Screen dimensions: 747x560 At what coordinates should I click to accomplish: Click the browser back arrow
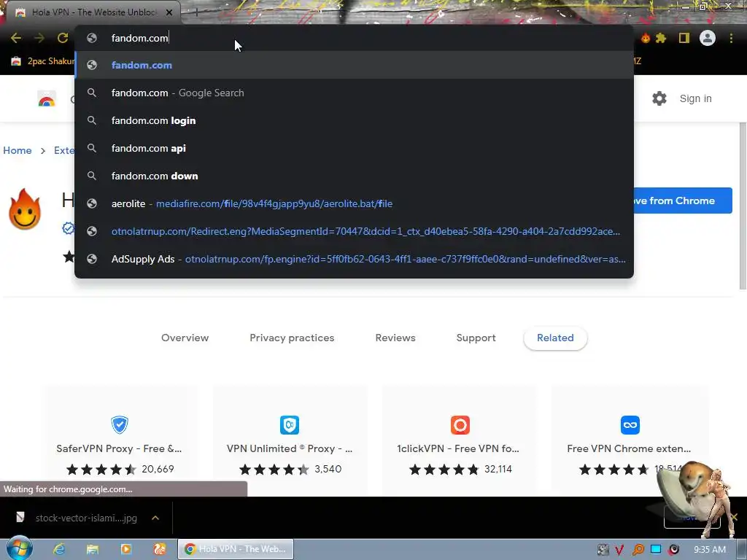[x=16, y=38]
